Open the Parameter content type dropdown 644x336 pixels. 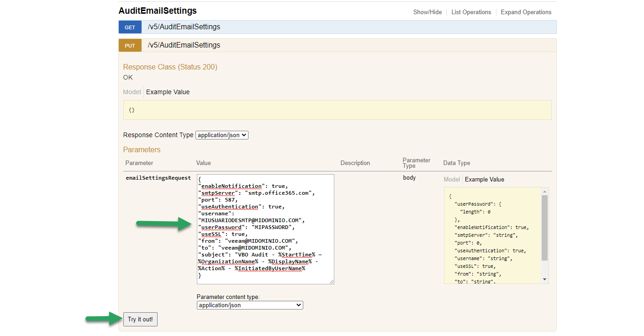pyautogui.click(x=250, y=305)
